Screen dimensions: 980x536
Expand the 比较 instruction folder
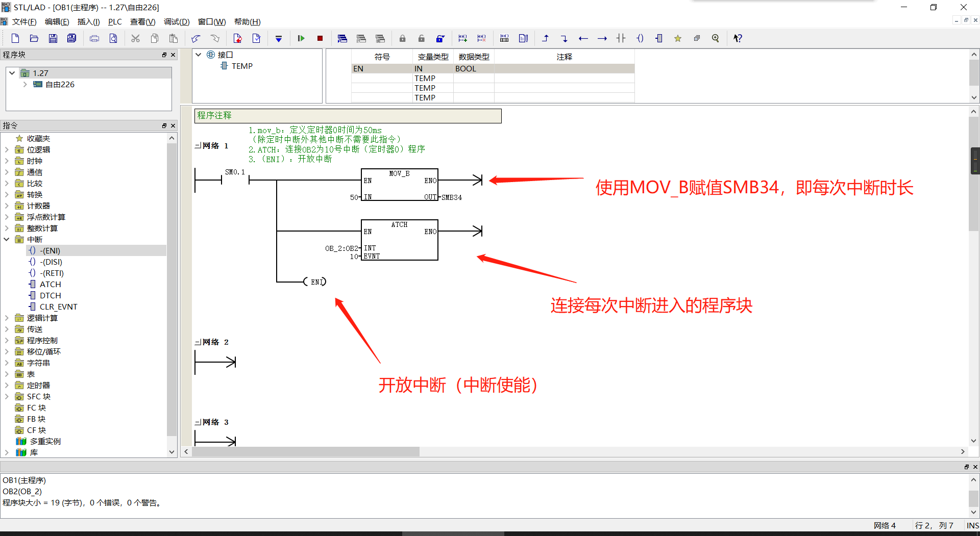click(x=7, y=183)
